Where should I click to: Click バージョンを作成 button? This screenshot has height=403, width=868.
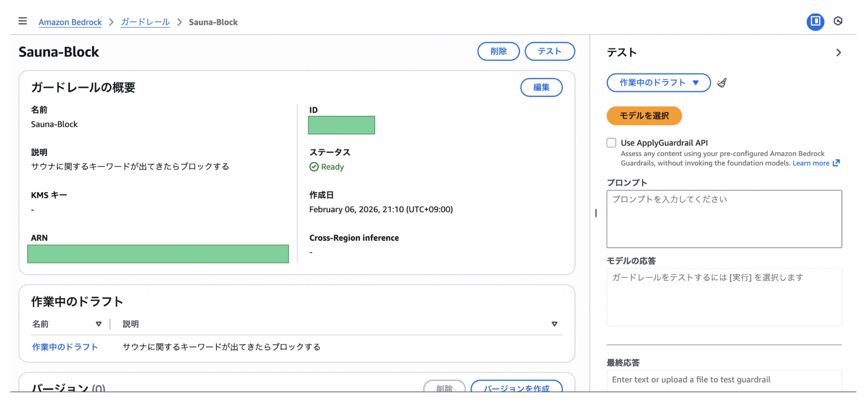coord(517,387)
